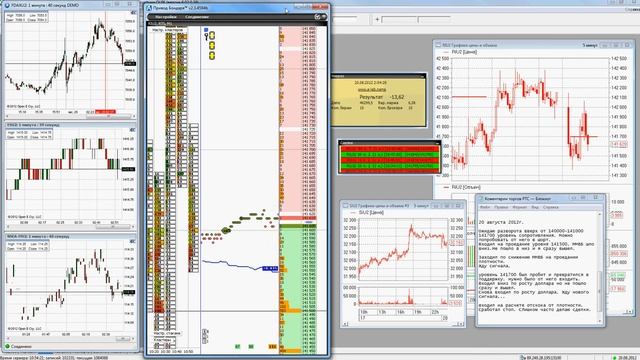The width and height of the screenshot is (640, 360).
Task: Click the '22h' label on SiU2 time axis
Action: coord(436,312)
